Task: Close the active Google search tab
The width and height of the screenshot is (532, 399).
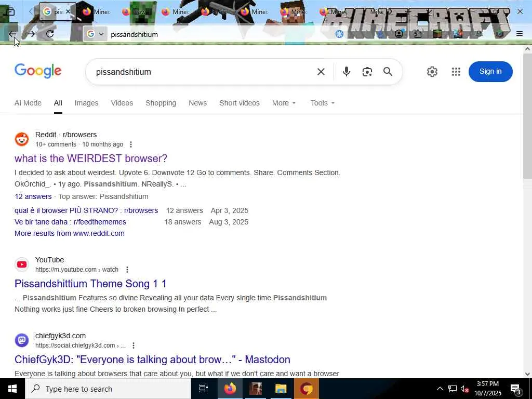Action: click(68, 11)
